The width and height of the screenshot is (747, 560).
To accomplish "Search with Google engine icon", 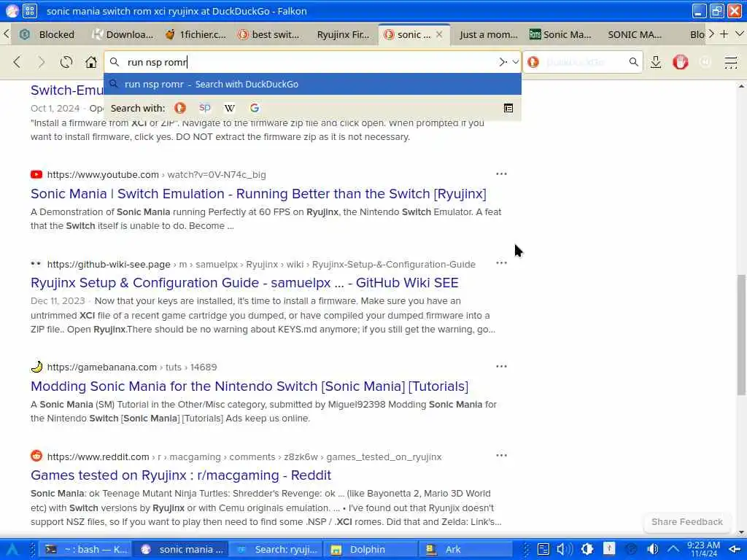I will click(x=255, y=108).
